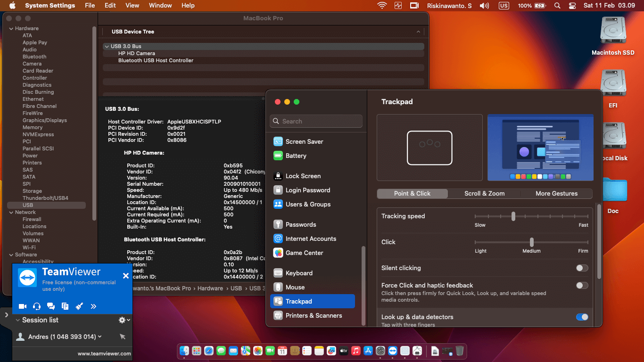The width and height of the screenshot is (644, 362).
Task: Click the Wi-Fi status icon in menu bar
Action: (382, 6)
